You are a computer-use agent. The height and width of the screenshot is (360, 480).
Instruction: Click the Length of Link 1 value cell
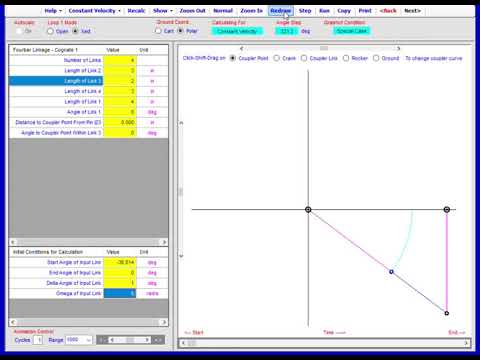(120, 101)
